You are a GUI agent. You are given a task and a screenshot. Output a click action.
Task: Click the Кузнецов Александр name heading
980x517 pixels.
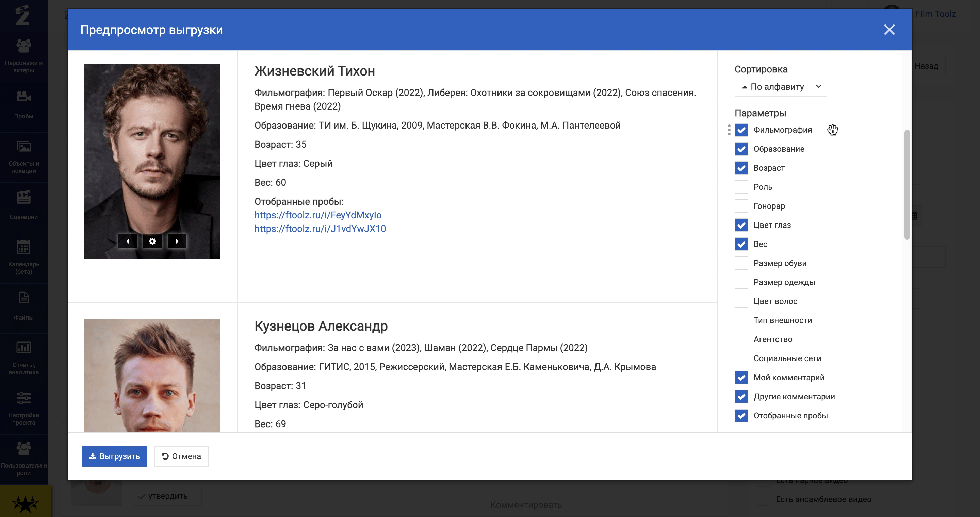click(321, 326)
